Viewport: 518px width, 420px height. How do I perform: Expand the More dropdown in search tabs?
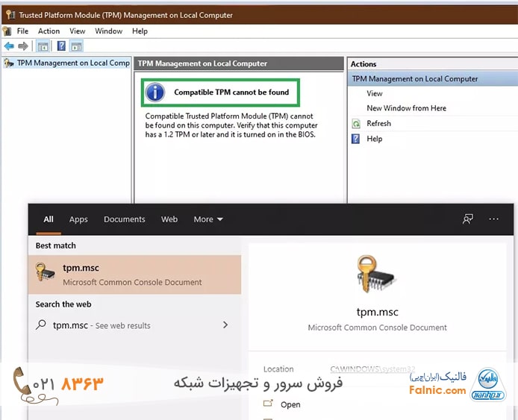[x=208, y=219]
